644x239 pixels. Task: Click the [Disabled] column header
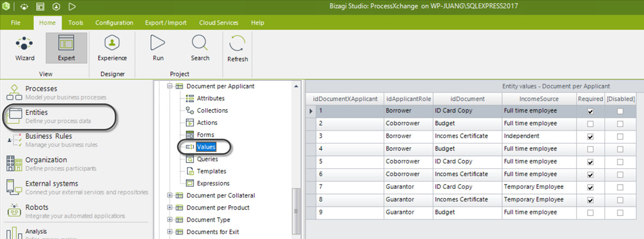(621, 99)
